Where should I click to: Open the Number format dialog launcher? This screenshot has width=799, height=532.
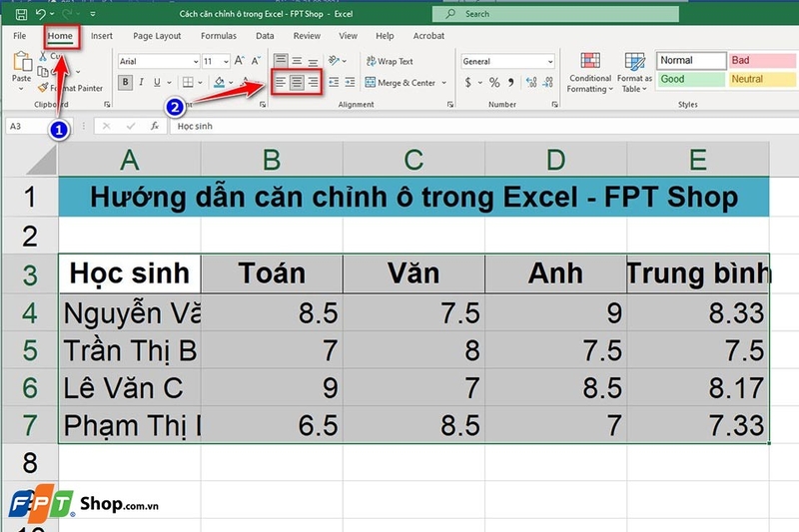[x=554, y=105]
